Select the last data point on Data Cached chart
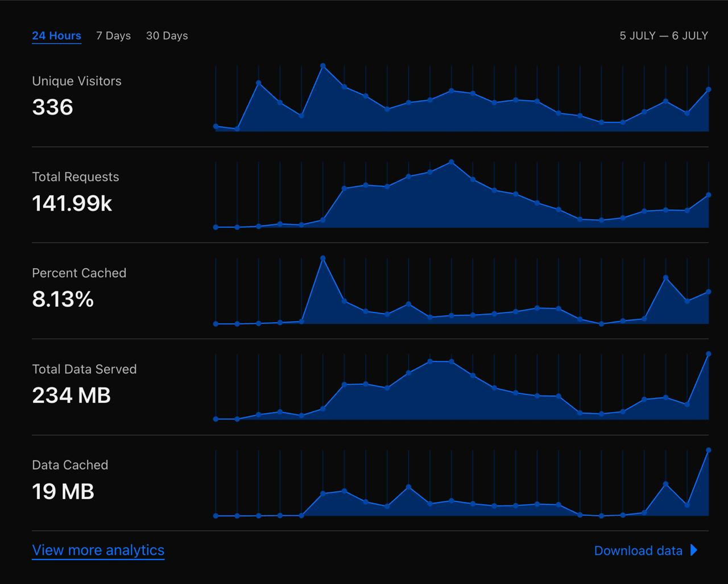The image size is (728, 584). click(x=708, y=450)
